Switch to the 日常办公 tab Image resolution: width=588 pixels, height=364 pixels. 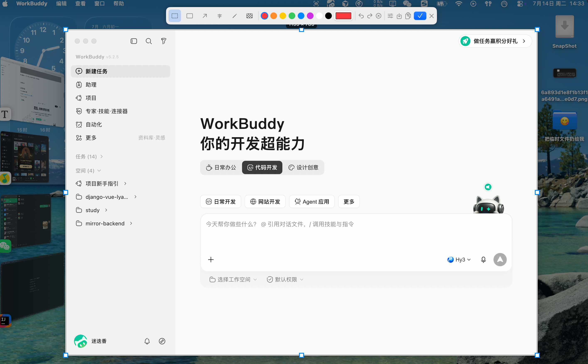tap(221, 167)
